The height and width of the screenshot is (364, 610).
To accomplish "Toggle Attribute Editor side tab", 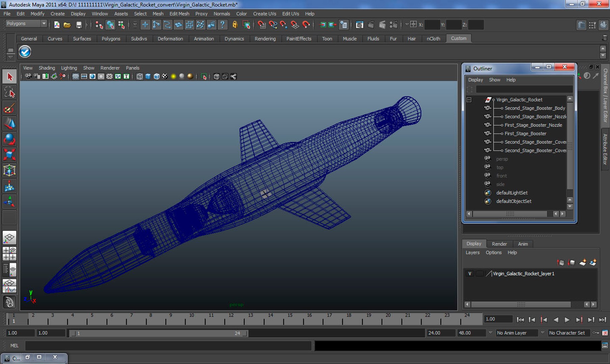I will pyautogui.click(x=606, y=150).
